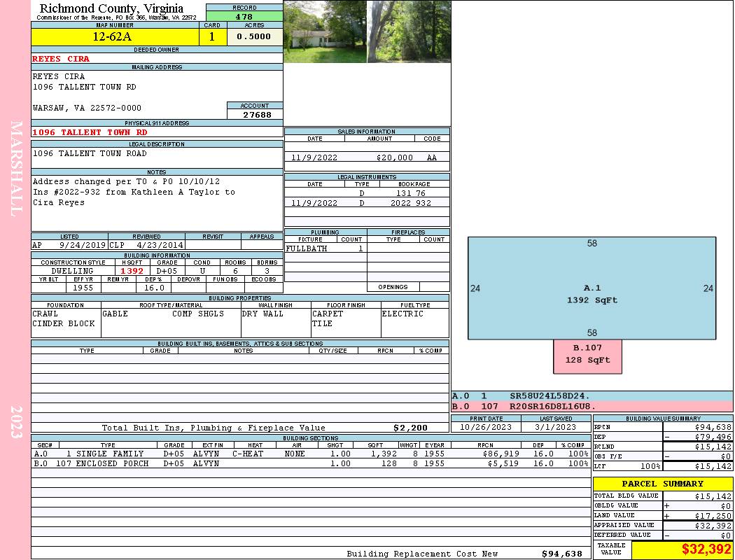Viewport: 735px width, 560px height.
Task: Click the physical 911 address text
Action: (x=90, y=132)
